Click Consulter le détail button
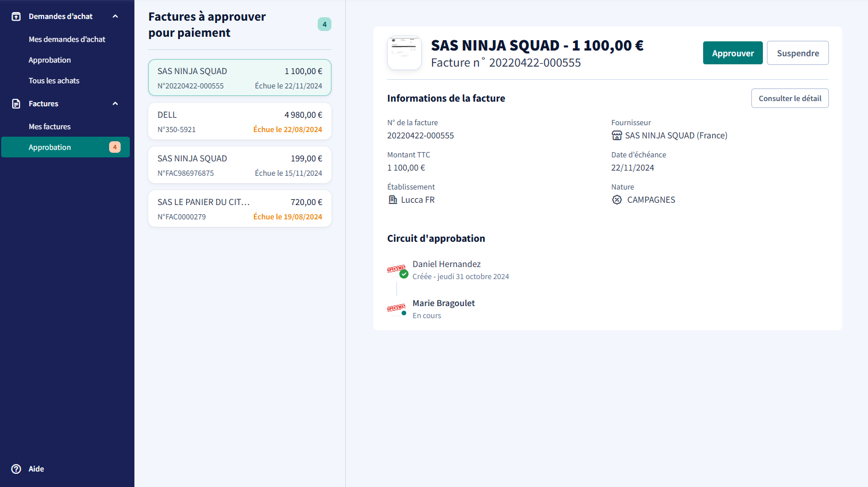 (x=790, y=98)
